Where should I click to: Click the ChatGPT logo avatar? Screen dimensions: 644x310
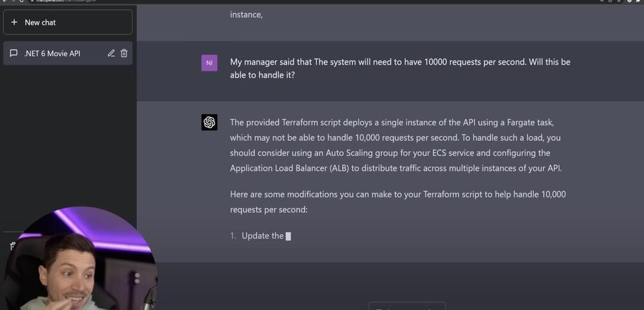click(x=209, y=122)
